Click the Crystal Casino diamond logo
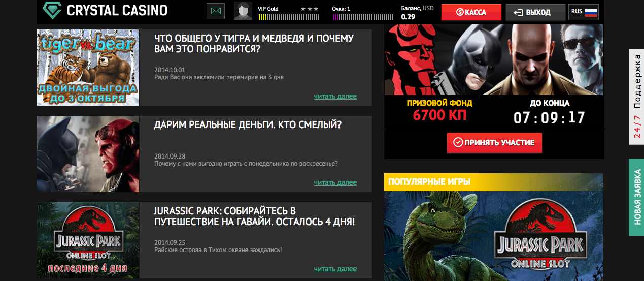 [51, 10]
